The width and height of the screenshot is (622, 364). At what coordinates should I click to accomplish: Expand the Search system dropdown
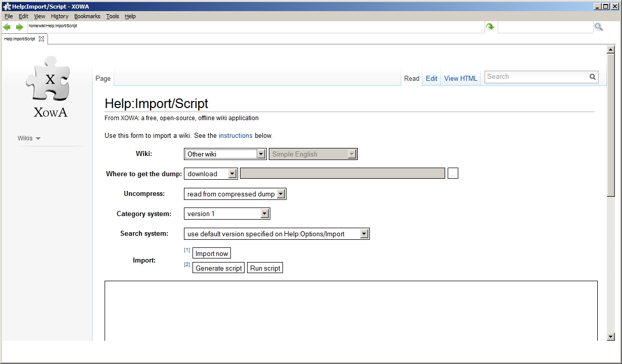click(276, 234)
